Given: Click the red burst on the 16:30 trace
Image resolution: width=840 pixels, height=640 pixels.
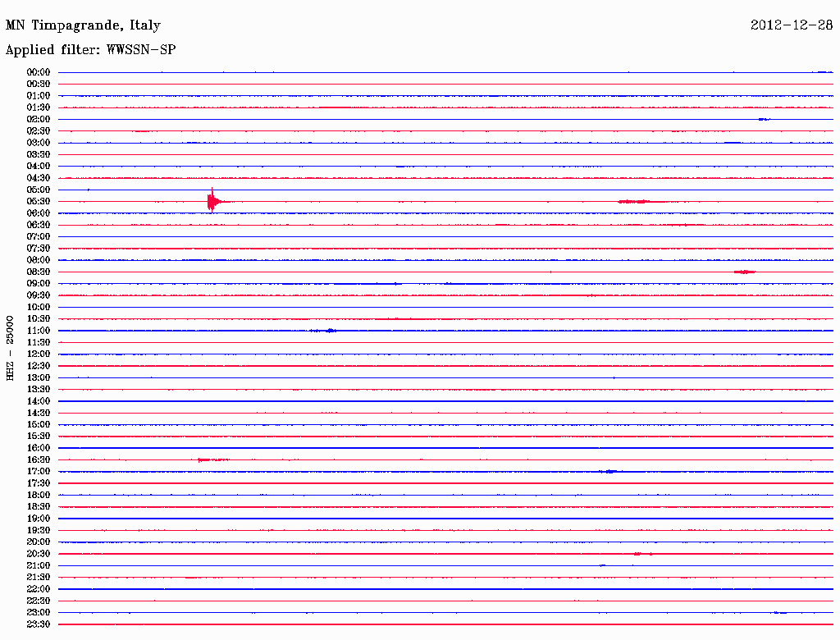Looking at the screenshot, I should tap(213, 460).
